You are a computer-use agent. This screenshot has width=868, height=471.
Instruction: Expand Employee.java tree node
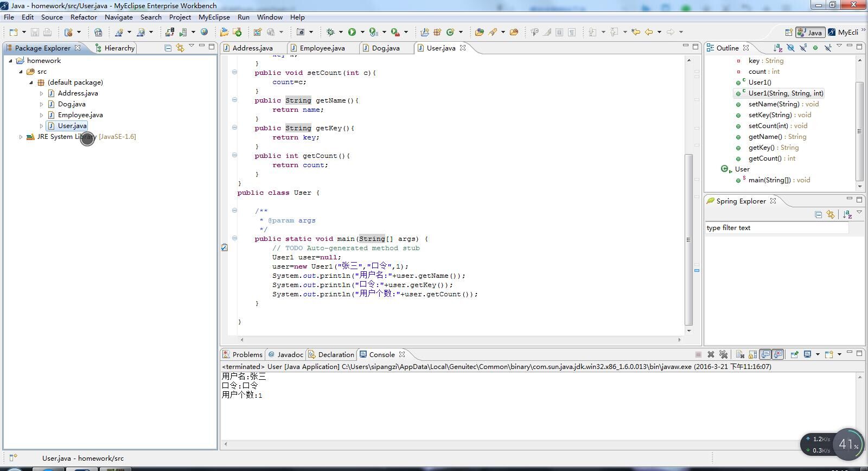point(41,115)
